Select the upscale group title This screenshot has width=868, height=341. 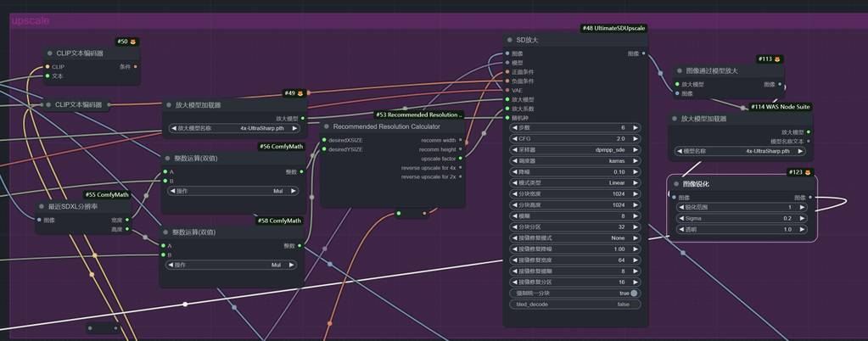pyautogui.click(x=31, y=20)
